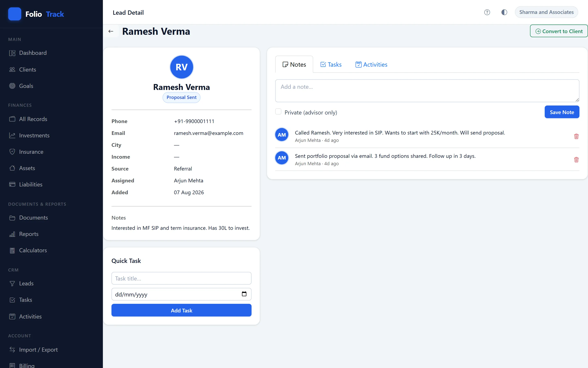Check the Private (advisor only) checkbox
The width and height of the screenshot is (588, 368).
coord(278,112)
